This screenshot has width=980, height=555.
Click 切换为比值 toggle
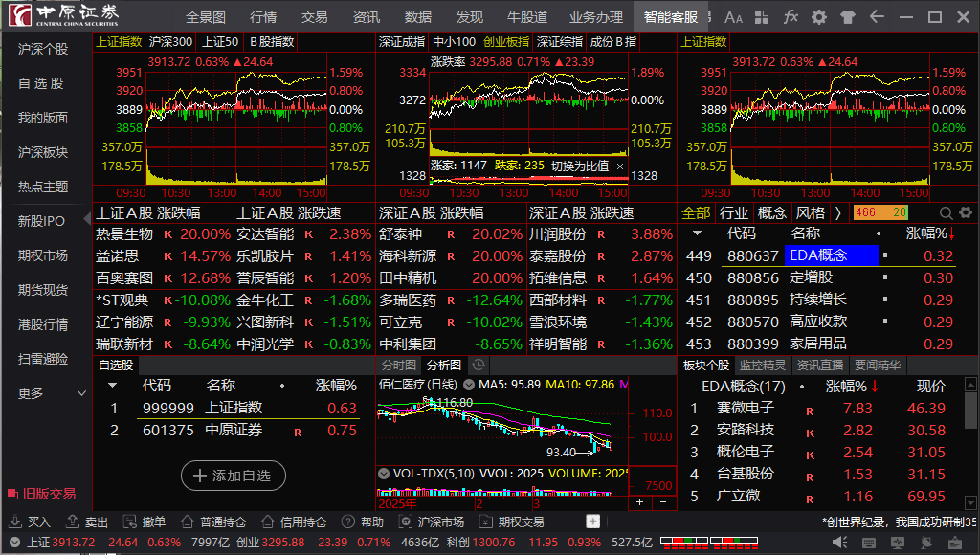pos(580,166)
